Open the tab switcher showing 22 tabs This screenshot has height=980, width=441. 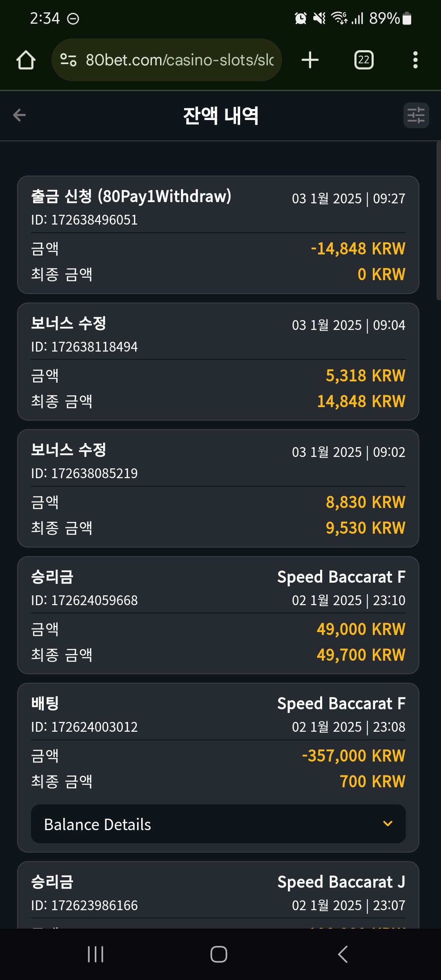[x=364, y=60]
